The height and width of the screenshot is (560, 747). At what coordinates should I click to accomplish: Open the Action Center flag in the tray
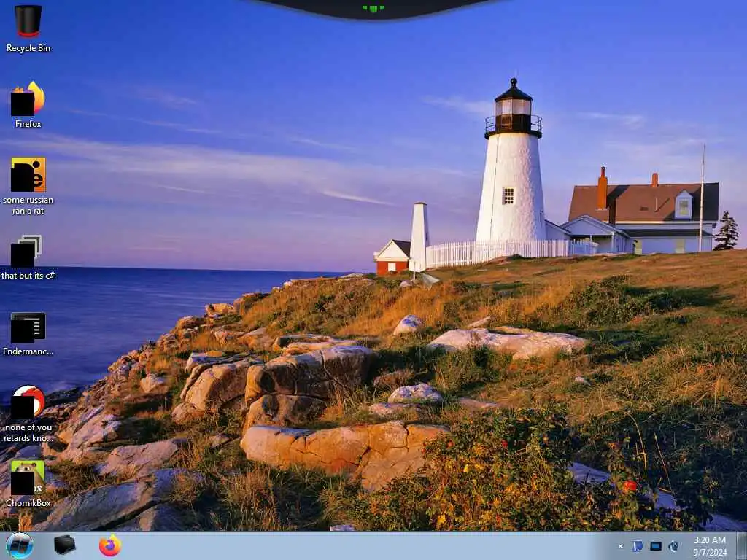tap(638, 546)
